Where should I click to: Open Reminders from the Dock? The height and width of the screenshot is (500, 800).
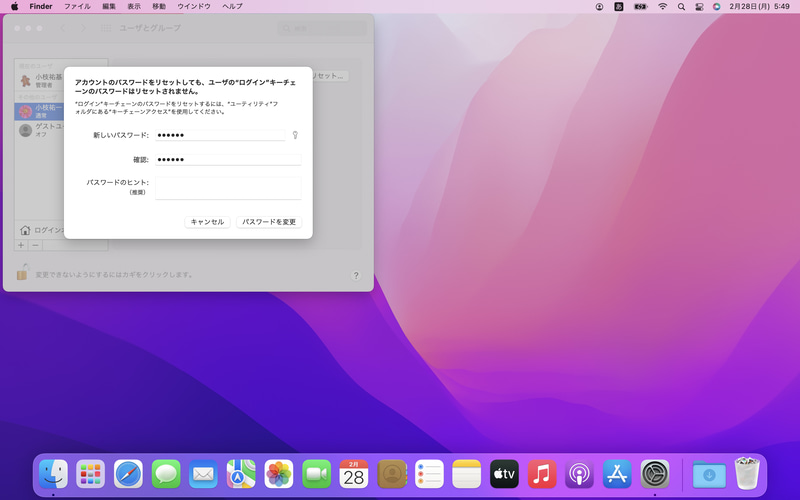point(429,474)
